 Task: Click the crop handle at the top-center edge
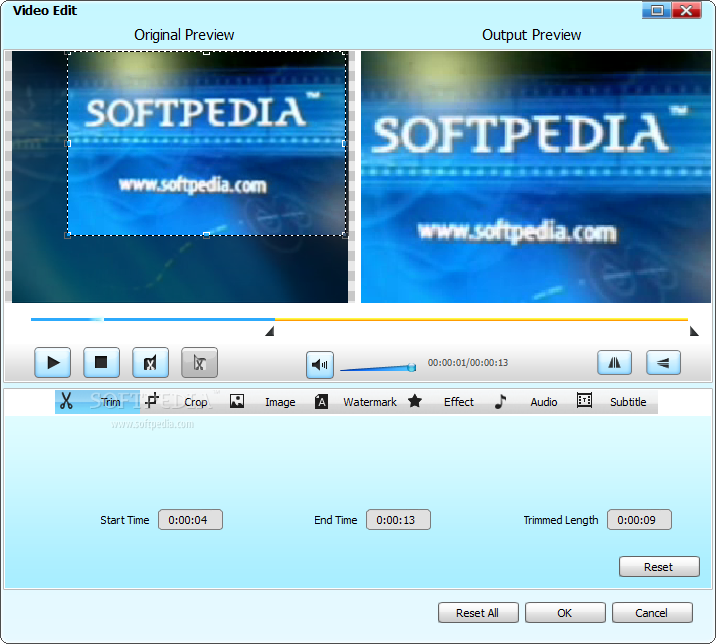[206, 53]
